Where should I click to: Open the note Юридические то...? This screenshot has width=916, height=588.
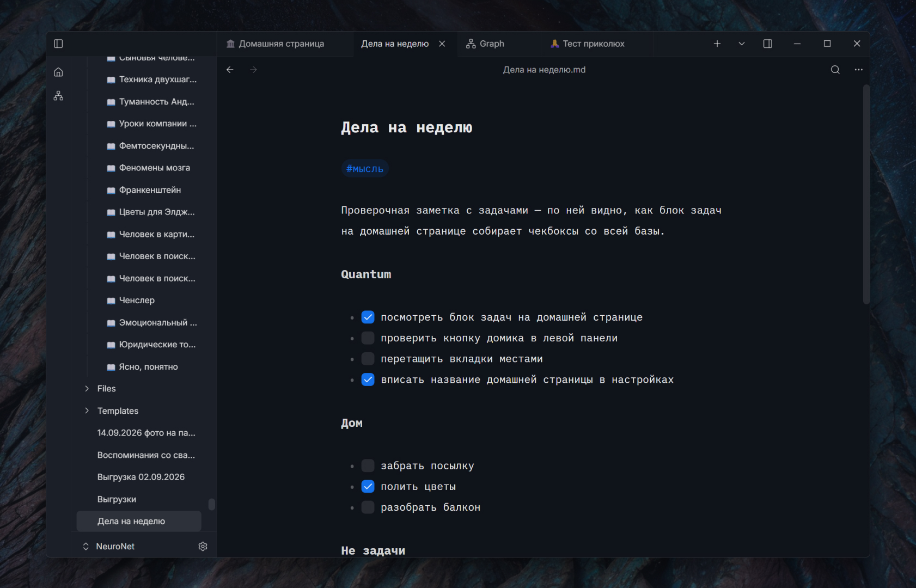pyautogui.click(x=157, y=345)
